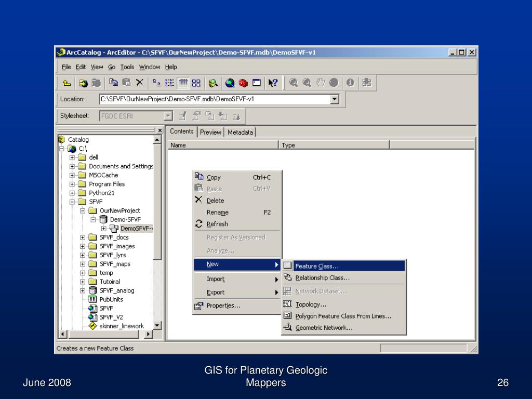Viewport: 532px width, 399px height.
Task: Expand the Program Files folder node
Action: point(72,184)
